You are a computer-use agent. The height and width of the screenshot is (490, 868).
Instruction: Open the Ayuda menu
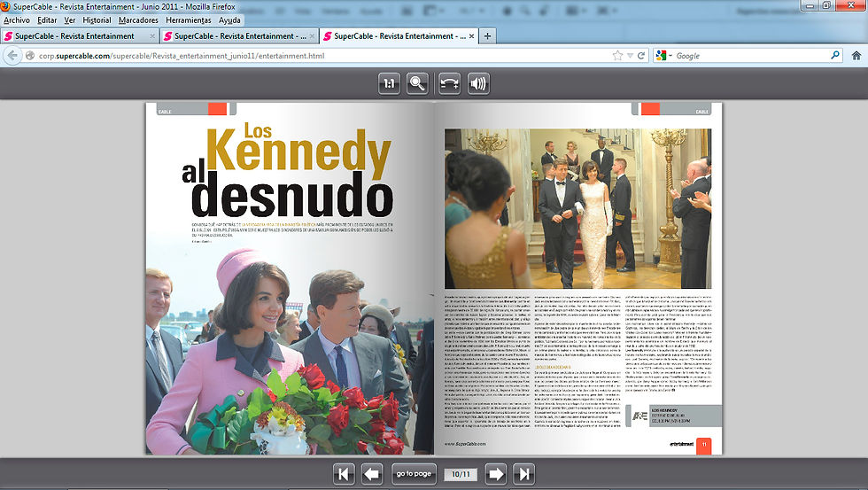(x=229, y=19)
